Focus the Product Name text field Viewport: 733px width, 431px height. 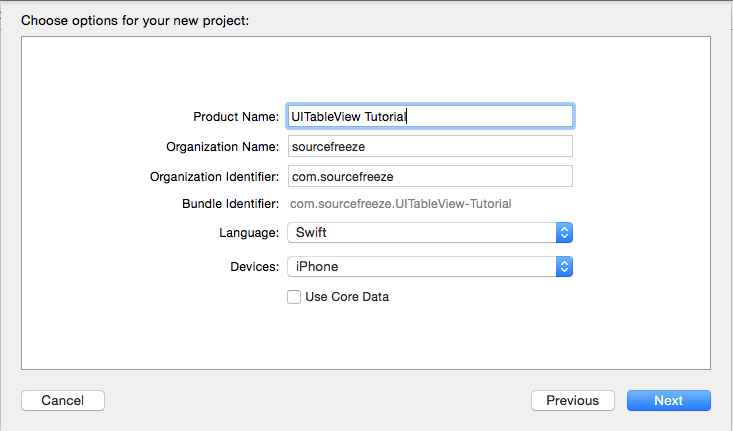click(x=430, y=116)
